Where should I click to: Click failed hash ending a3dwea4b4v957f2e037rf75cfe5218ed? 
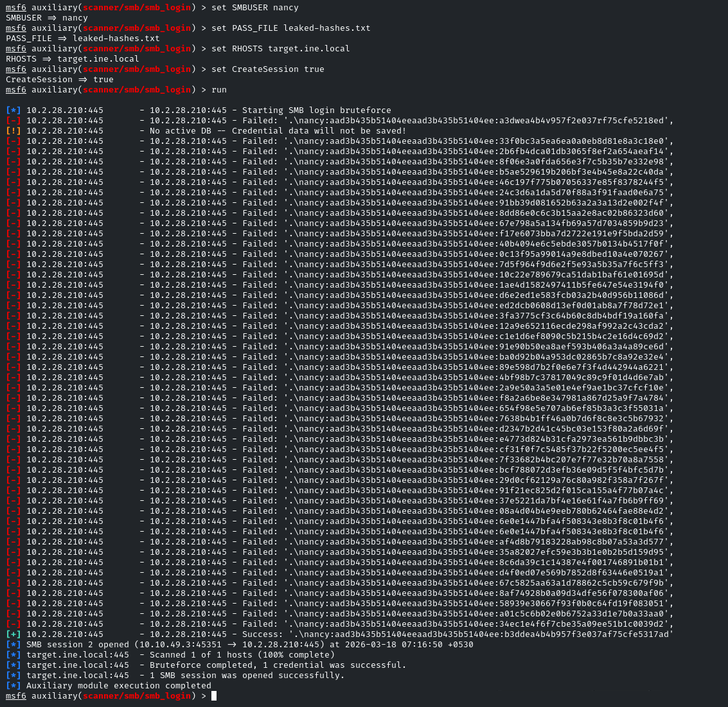tap(582, 120)
